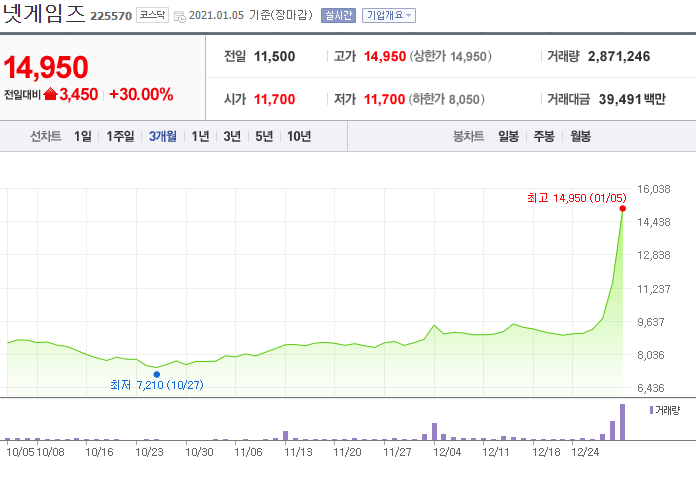Click the blue 최저 marker dot on chart
The image size is (696, 481).
tap(157, 375)
